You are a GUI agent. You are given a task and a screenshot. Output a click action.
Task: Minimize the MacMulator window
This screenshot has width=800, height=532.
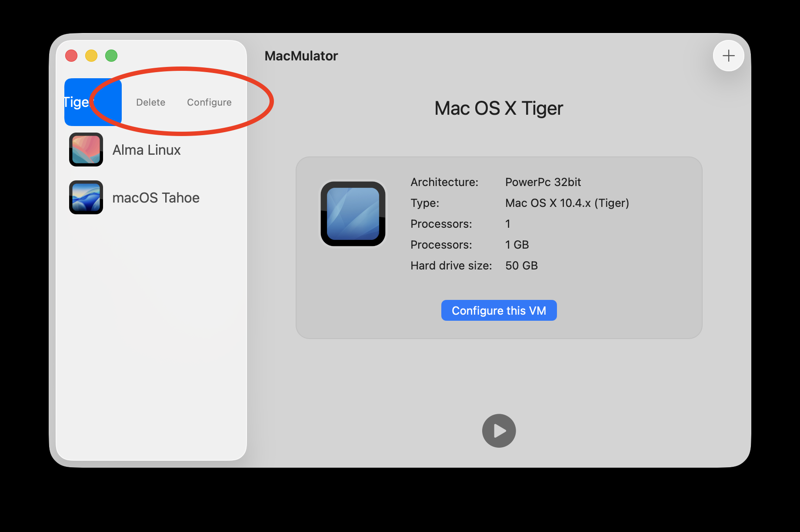click(x=91, y=56)
